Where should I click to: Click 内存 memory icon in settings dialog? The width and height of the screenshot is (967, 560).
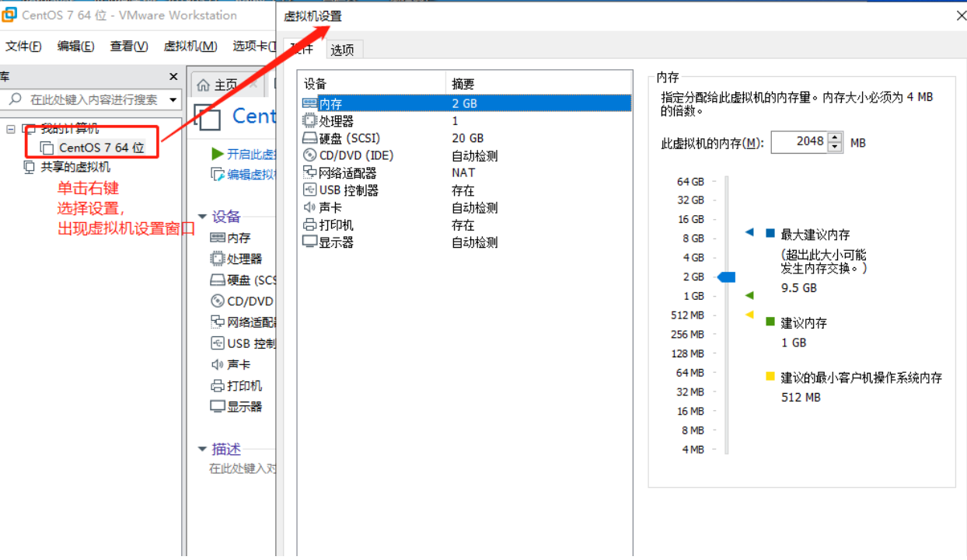click(x=309, y=103)
